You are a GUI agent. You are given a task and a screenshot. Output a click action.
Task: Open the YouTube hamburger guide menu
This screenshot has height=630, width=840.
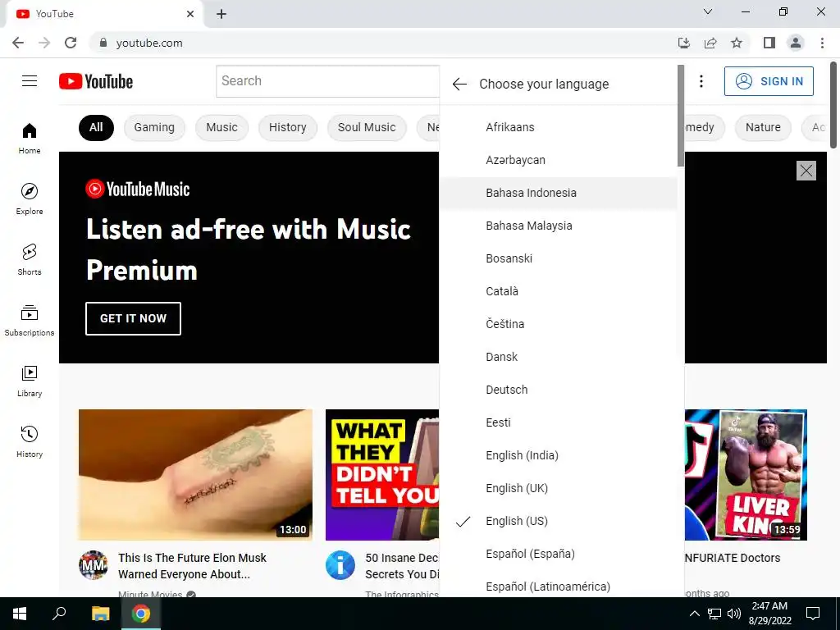(x=30, y=81)
